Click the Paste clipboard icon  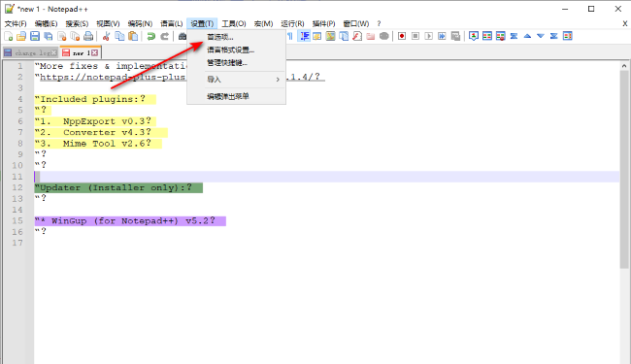tap(133, 36)
